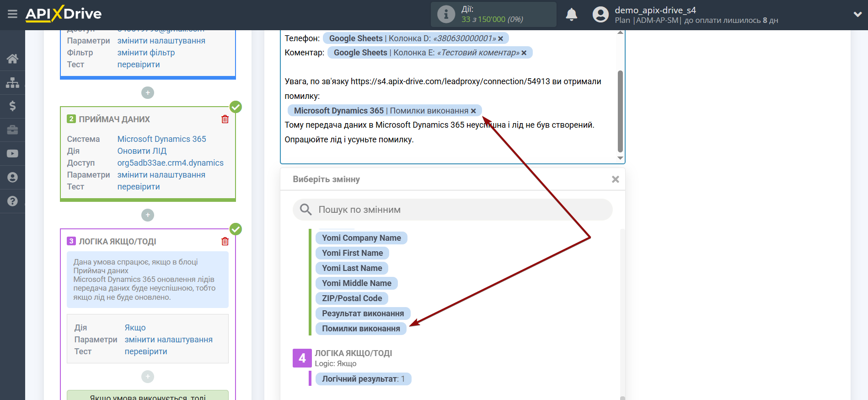Select Результат виконання variable
The width and height of the screenshot is (868, 400).
click(x=363, y=314)
